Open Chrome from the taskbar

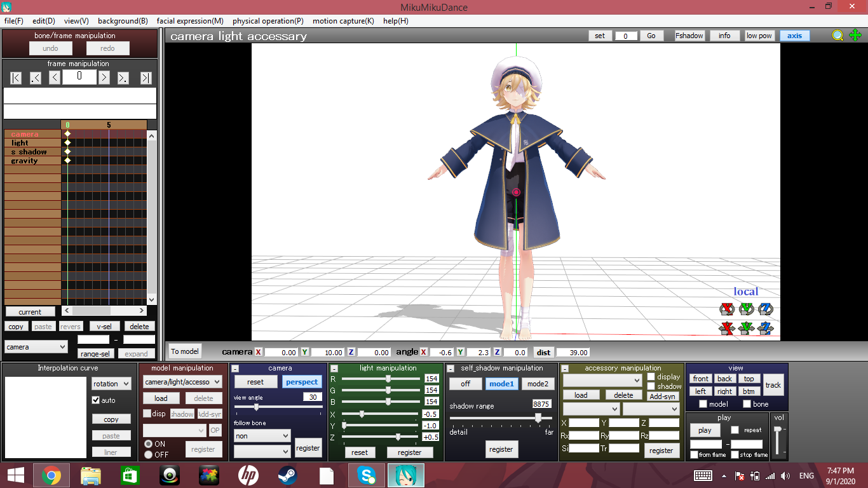click(x=51, y=475)
